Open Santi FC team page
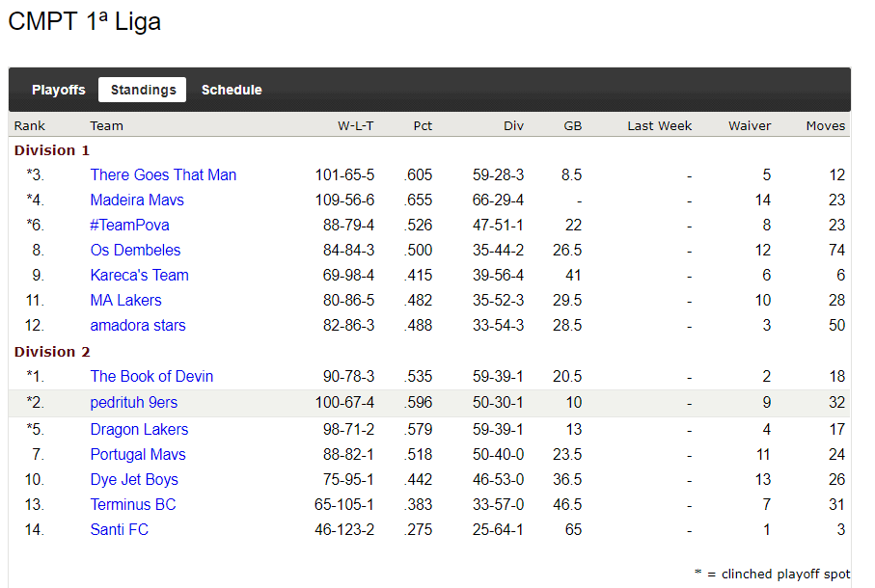The image size is (875, 588). coord(119,530)
